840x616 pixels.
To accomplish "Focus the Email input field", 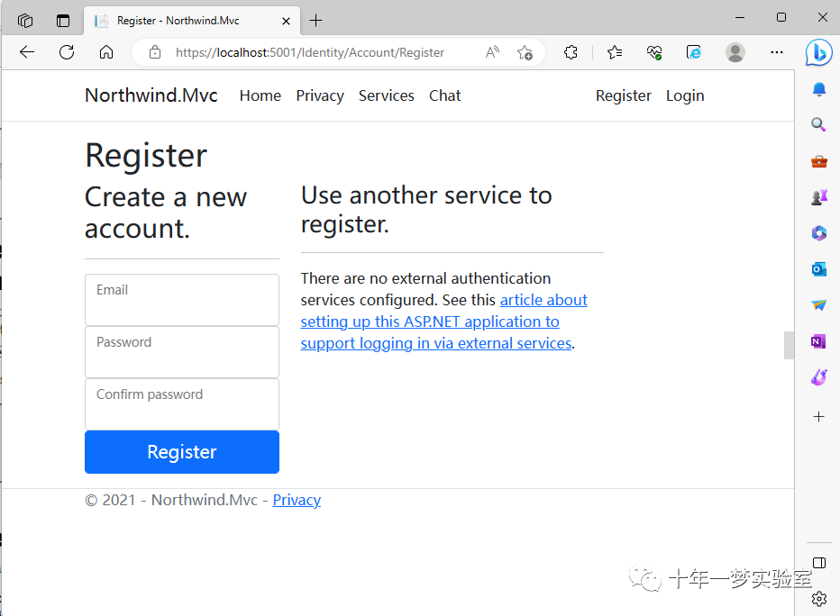I will tap(182, 300).
